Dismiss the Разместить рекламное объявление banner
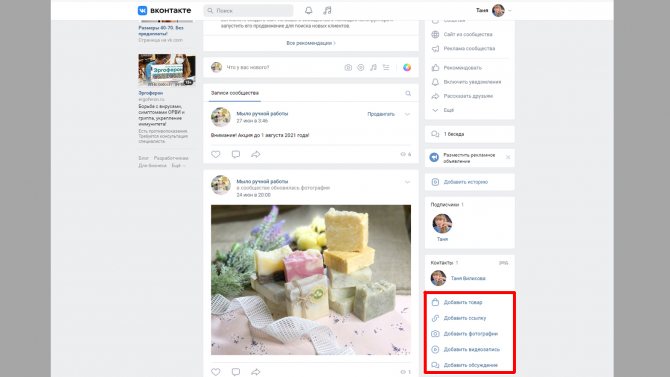The width and height of the screenshot is (670, 377). click(508, 157)
